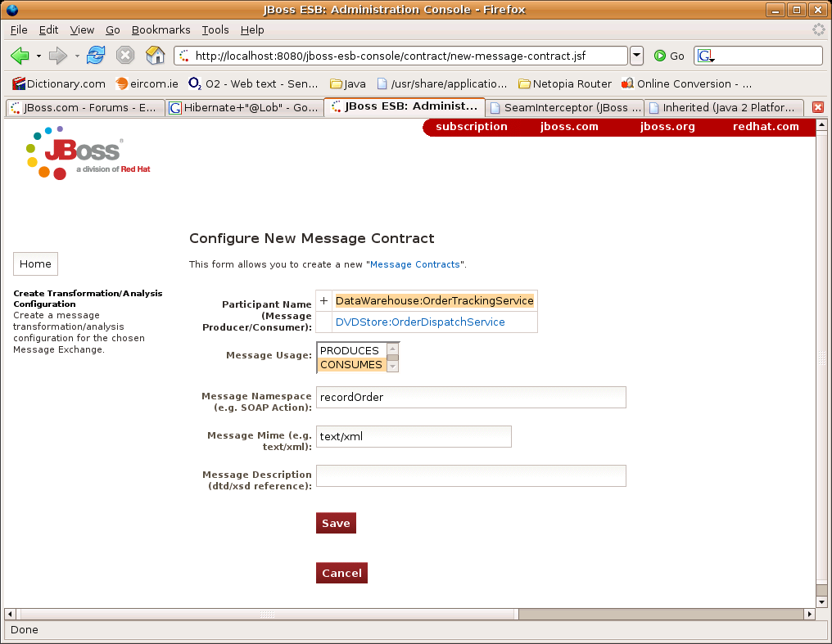
Task: Switch to the SeamInterceptor tab
Action: (x=565, y=107)
